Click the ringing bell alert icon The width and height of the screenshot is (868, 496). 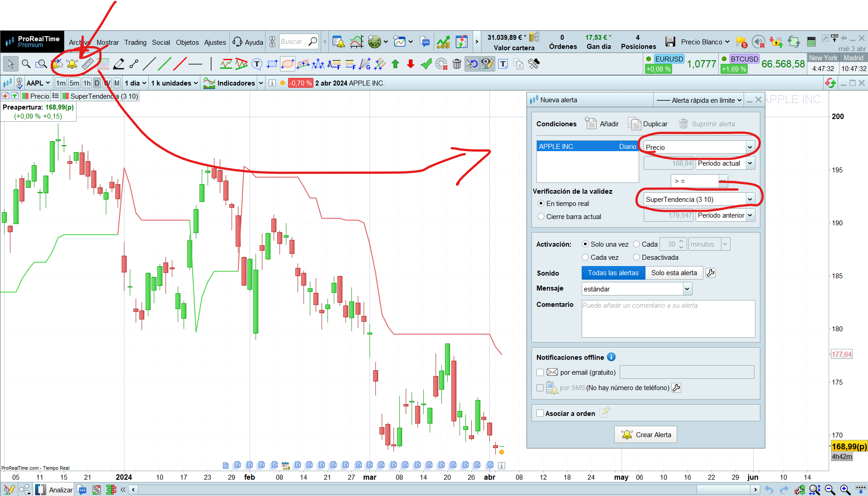(72, 64)
